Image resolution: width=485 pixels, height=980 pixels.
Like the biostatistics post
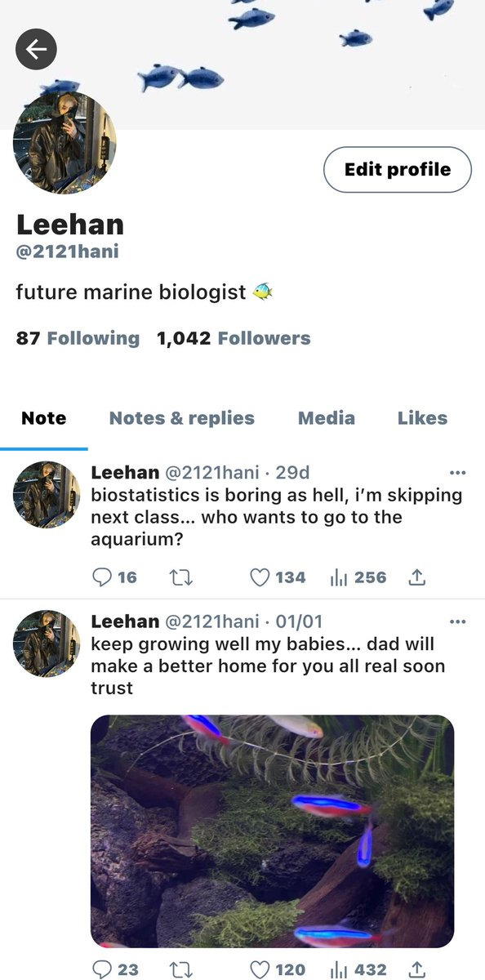pyautogui.click(x=277, y=577)
